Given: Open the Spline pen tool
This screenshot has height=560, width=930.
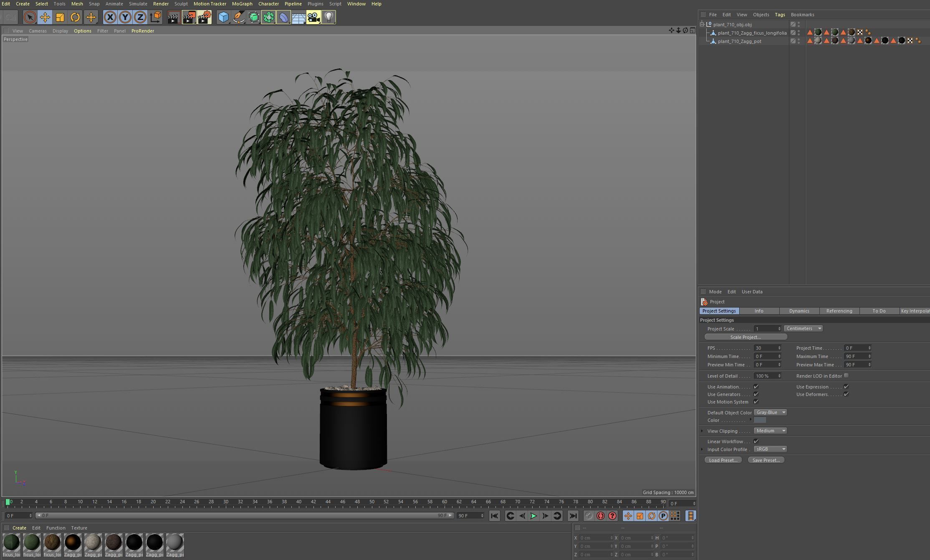Looking at the screenshot, I should click(238, 17).
